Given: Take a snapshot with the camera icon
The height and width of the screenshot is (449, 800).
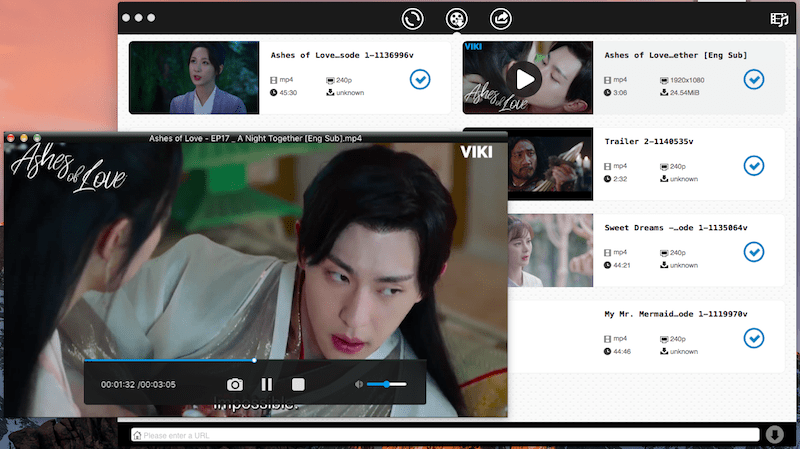Looking at the screenshot, I should click(235, 385).
